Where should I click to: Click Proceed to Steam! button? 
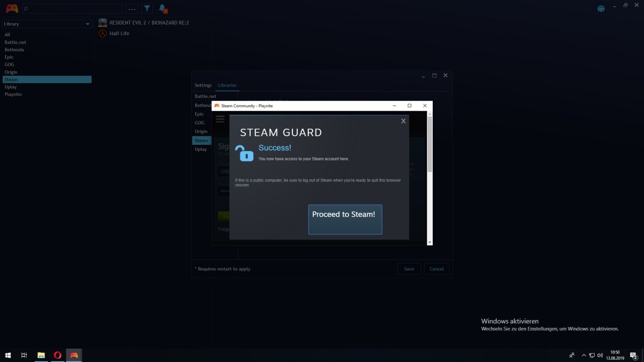pos(345,219)
